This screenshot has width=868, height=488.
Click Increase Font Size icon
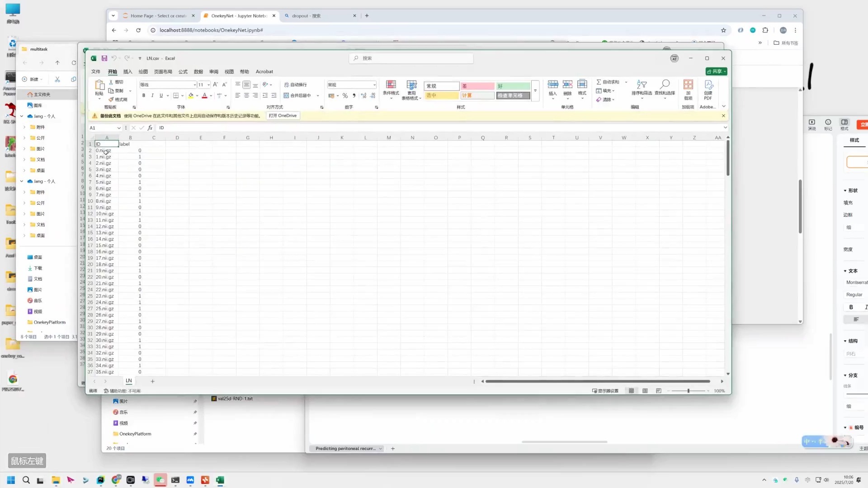point(216,84)
